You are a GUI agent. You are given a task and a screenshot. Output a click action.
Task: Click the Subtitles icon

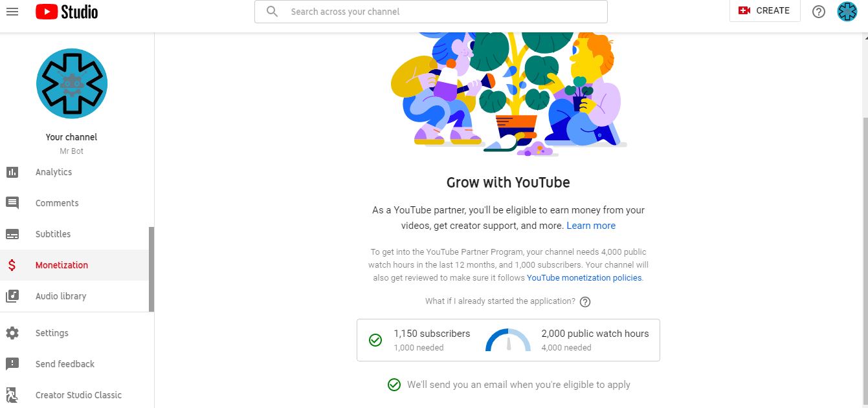coord(12,234)
